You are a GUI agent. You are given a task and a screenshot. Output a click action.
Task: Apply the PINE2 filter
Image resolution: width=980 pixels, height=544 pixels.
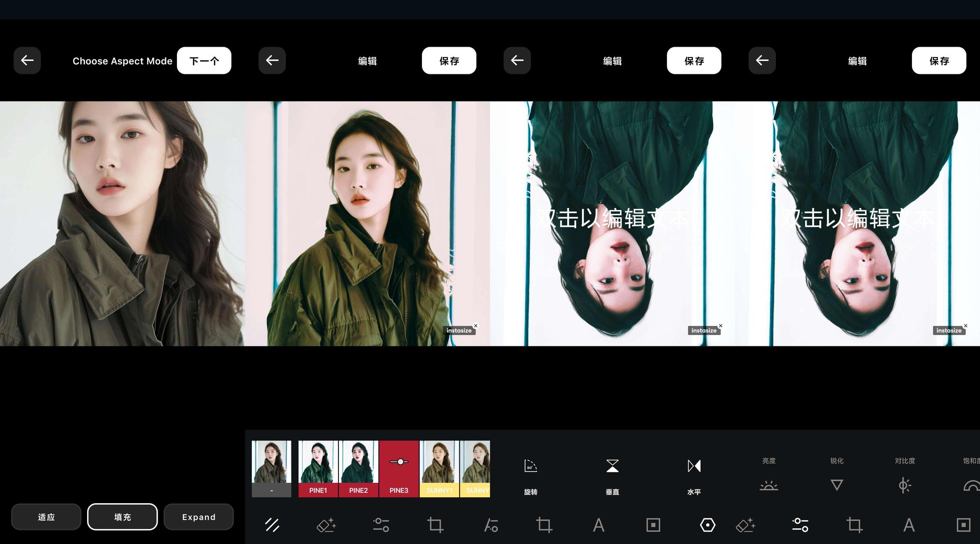tap(358, 469)
